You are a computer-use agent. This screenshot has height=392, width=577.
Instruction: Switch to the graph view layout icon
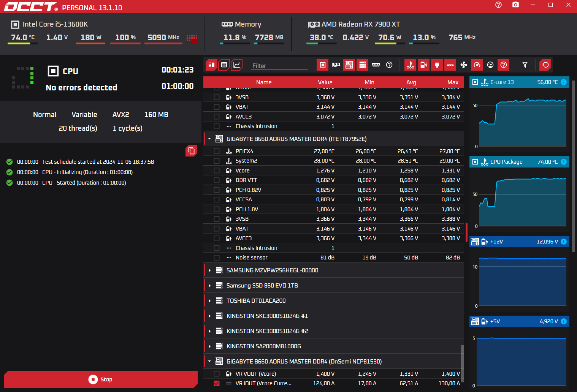tap(236, 65)
